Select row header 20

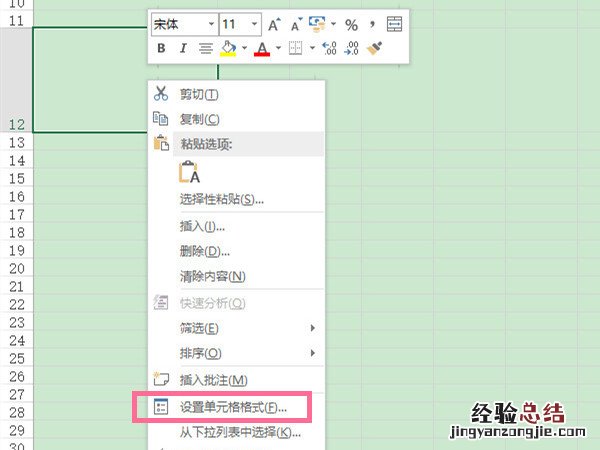[x=16, y=268]
